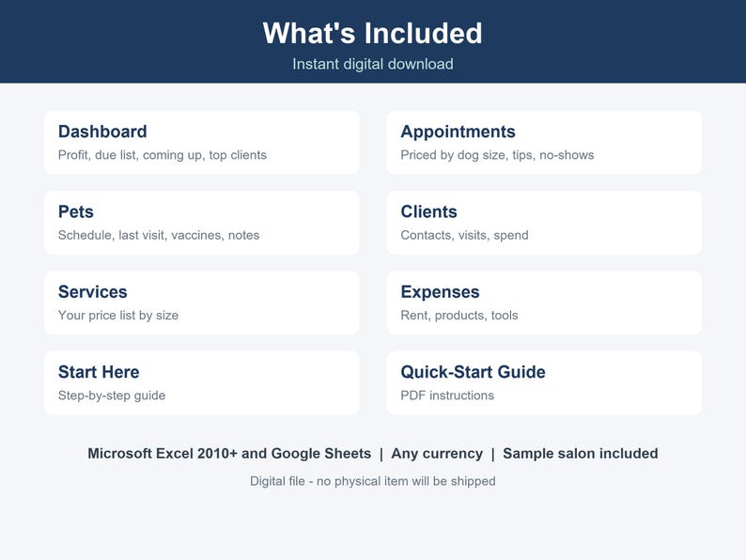The width and height of the screenshot is (746, 560).
Task: Click "Schedule, last visit, vaccines, notes" text
Action: [x=159, y=235]
